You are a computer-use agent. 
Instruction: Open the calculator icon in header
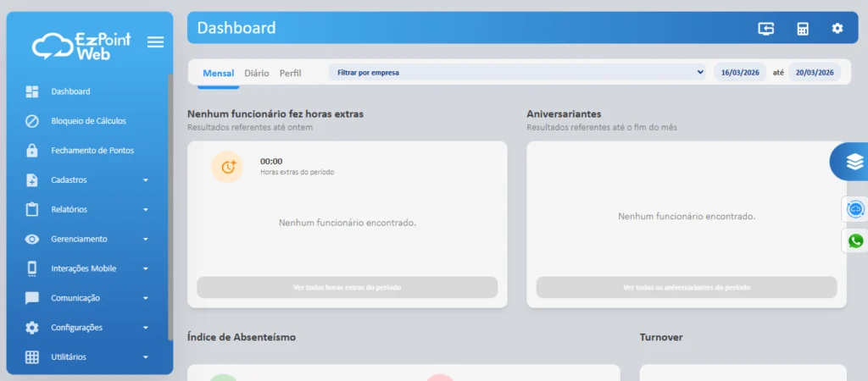pos(803,29)
